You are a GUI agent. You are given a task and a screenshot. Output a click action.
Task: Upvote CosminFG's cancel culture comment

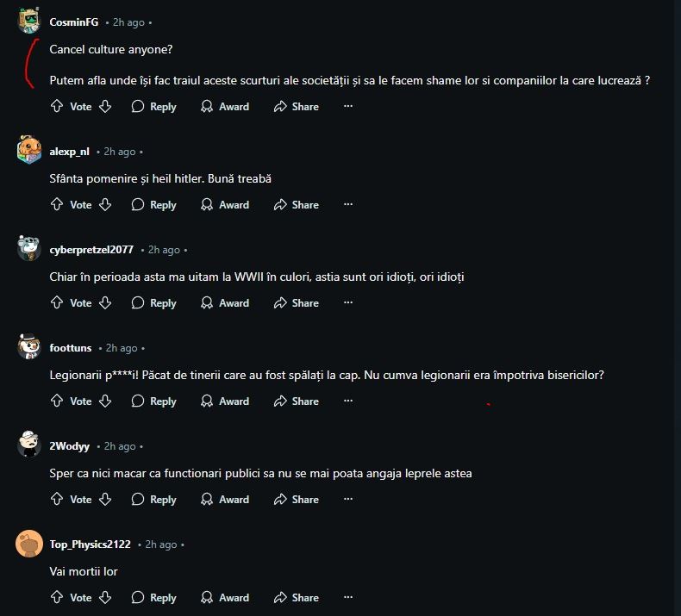click(57, 107)
